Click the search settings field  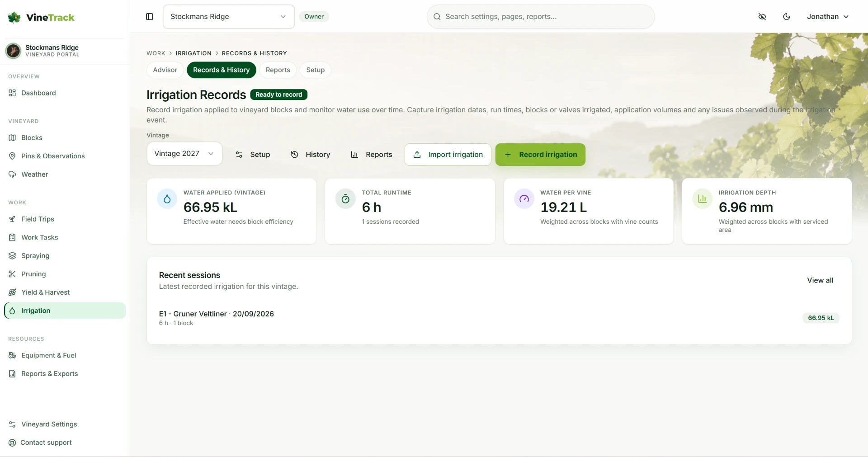click(541, 17)
